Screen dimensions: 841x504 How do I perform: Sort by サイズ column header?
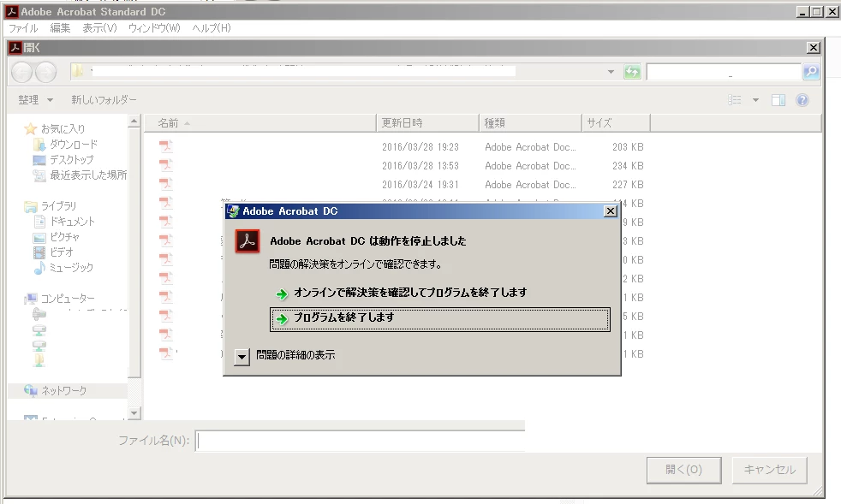(617, 123)
